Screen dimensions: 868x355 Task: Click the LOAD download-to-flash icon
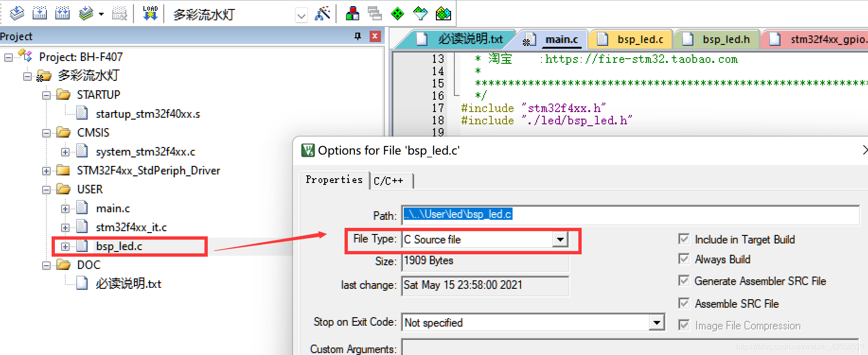point(150,13)
